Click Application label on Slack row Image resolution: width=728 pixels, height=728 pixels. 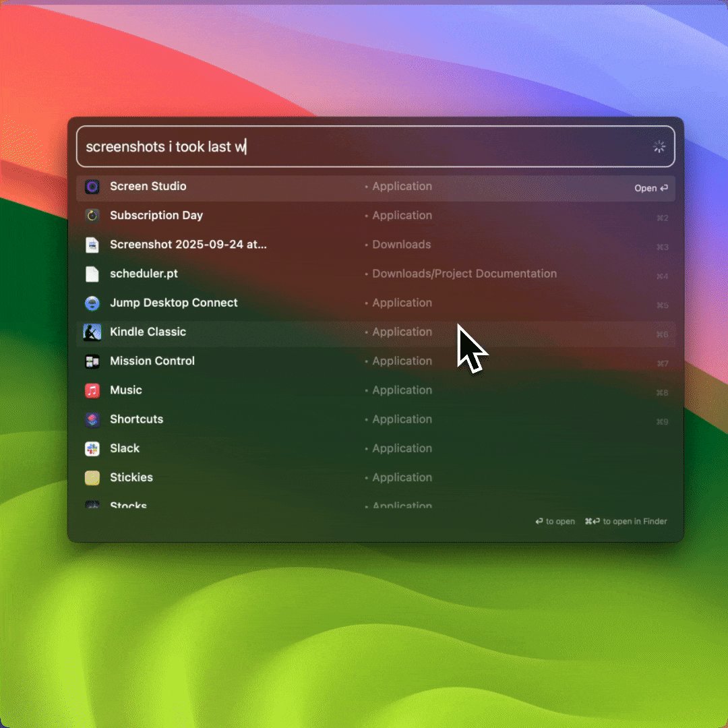pos(402,449)
